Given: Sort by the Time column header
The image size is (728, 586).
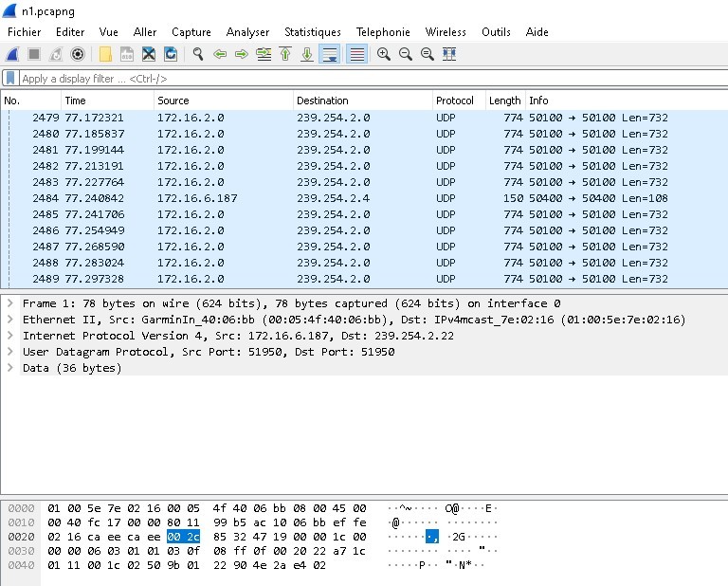Looking at the screenshot, I should [108, 101].
